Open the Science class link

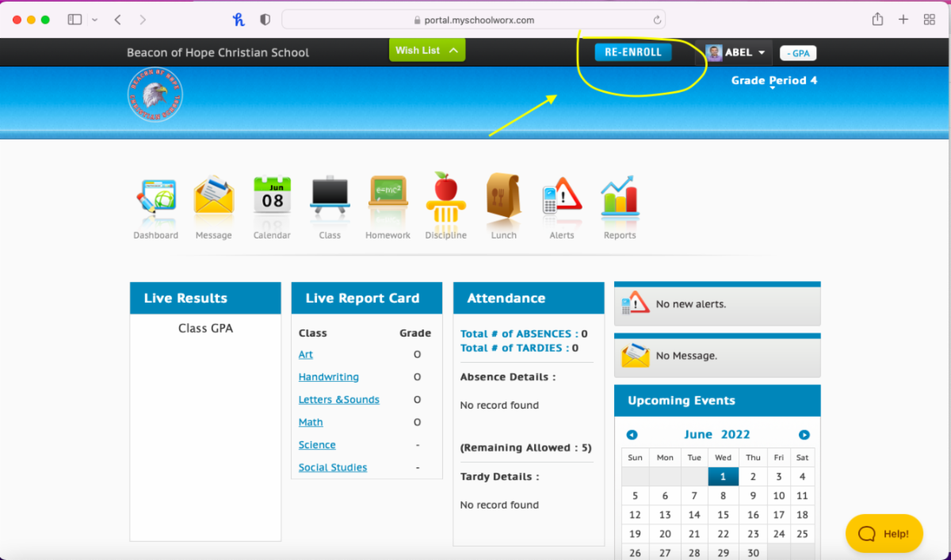pyautogui.click(x=317, y=445)
